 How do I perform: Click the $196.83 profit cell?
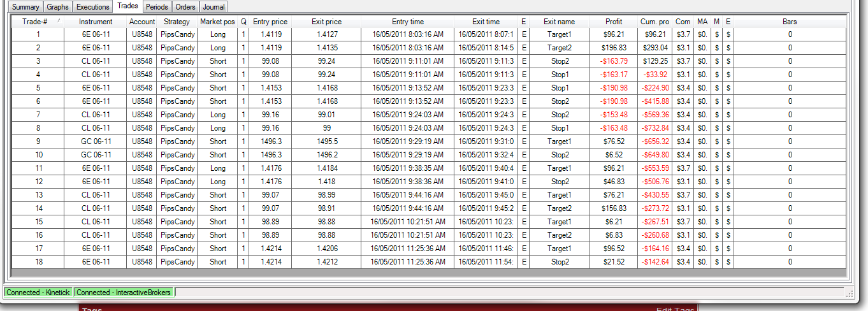point(614,48)
